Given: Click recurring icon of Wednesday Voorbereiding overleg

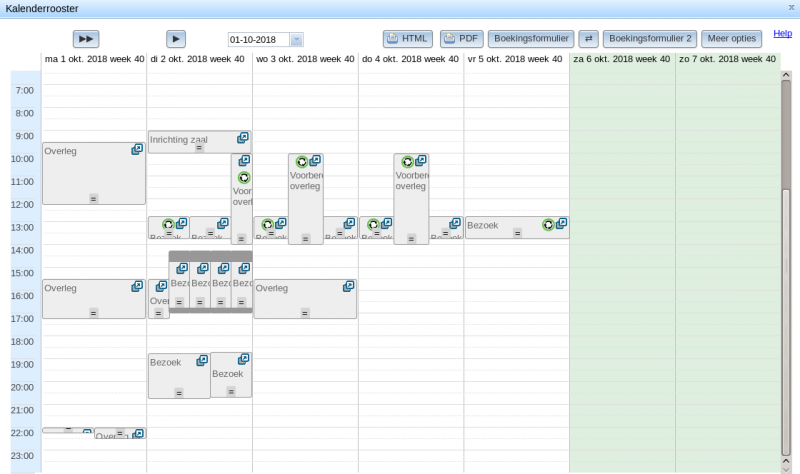Looking at the screenshot, I should (302, 162).
